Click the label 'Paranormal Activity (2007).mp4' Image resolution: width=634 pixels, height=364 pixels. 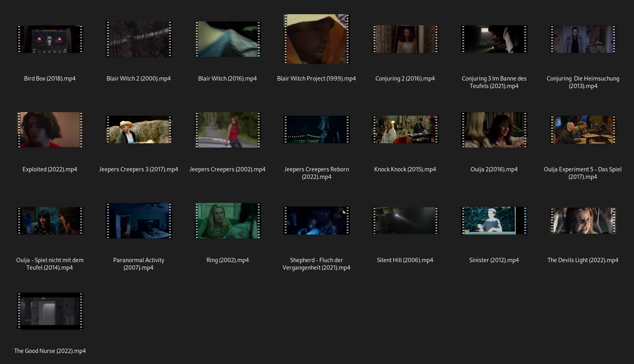pos(139,264)
